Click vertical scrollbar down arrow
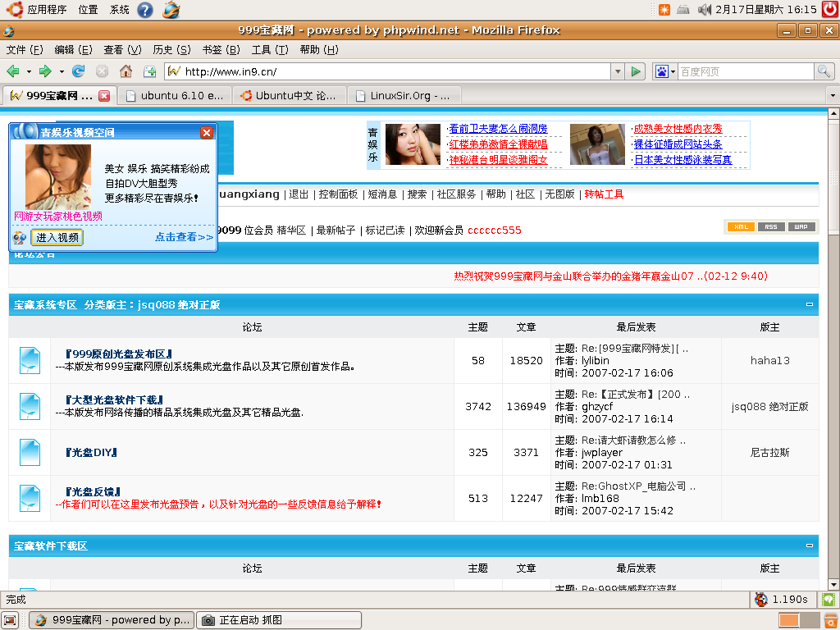This screenshot has height=630, width=840. pos(833,584)
